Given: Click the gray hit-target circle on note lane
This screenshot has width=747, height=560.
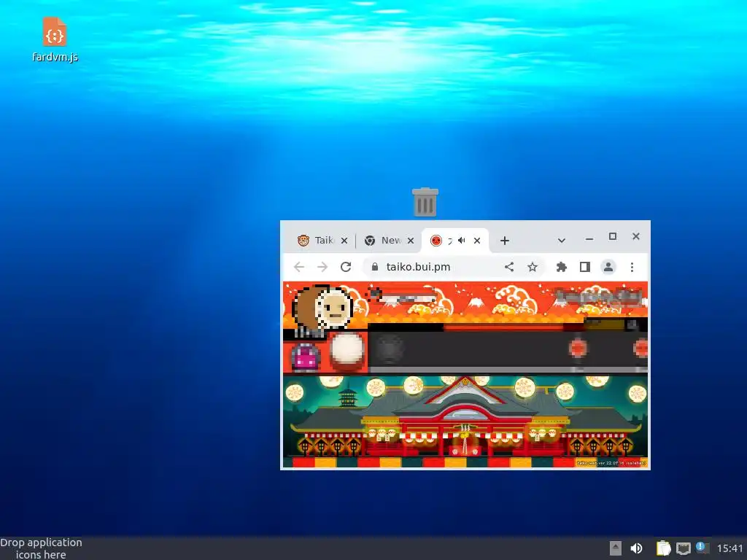Looking at the screenshot, I should click(390, 349).
